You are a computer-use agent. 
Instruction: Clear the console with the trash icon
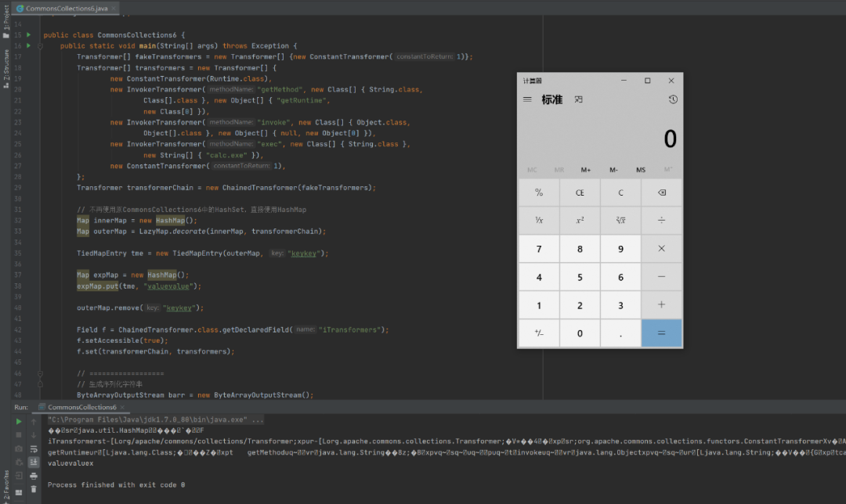tap(34, 489)
